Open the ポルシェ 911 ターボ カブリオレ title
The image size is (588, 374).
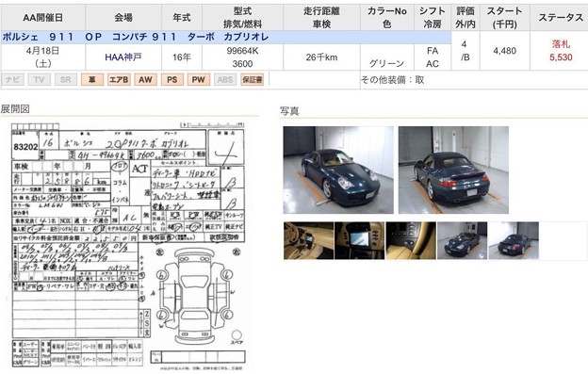(x=136, y=37)
